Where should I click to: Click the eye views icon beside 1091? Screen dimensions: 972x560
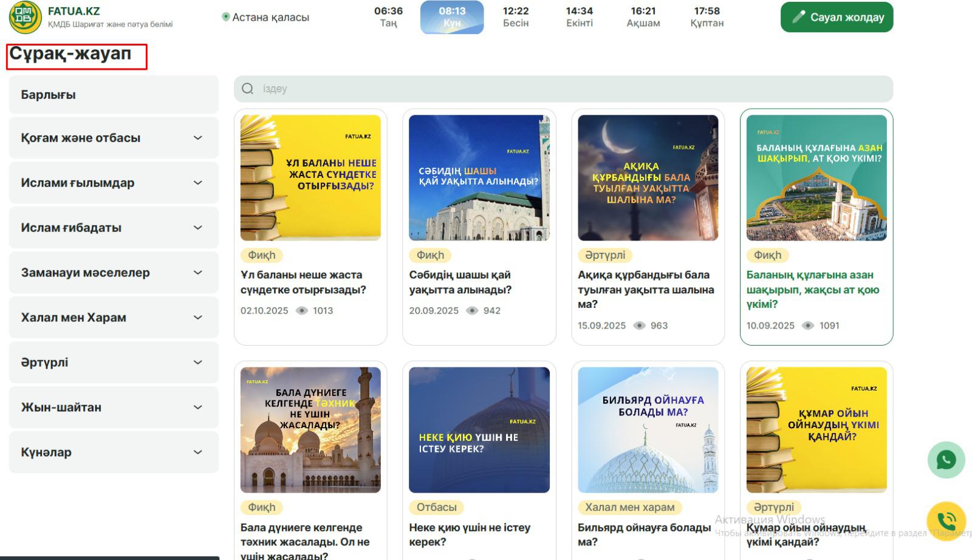tap(808, 326)
